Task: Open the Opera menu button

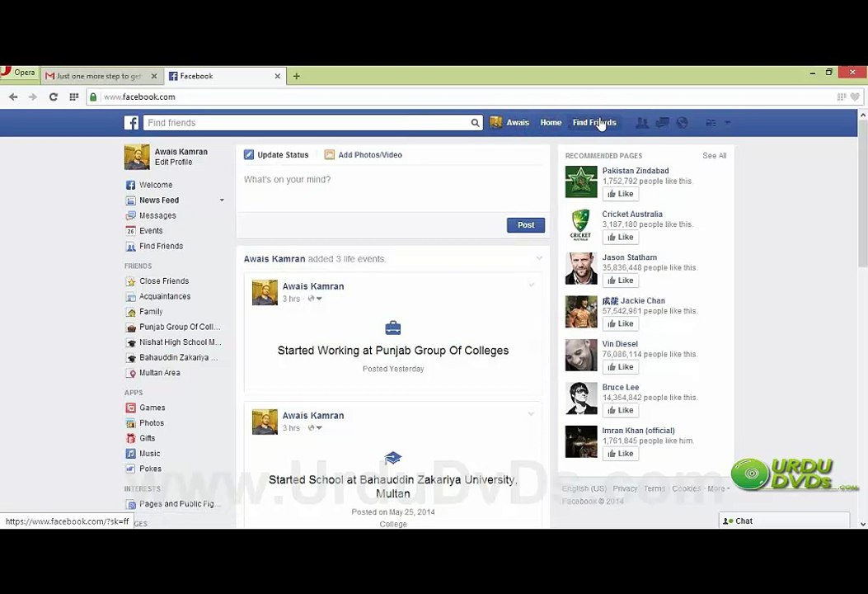Action: (x=18, y=72)
